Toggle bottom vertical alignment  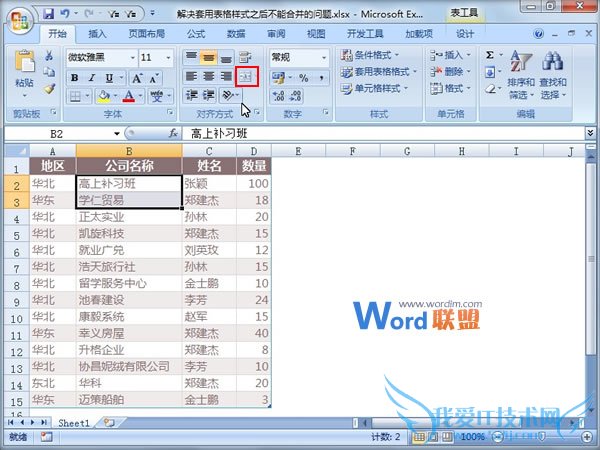point(226,57)
